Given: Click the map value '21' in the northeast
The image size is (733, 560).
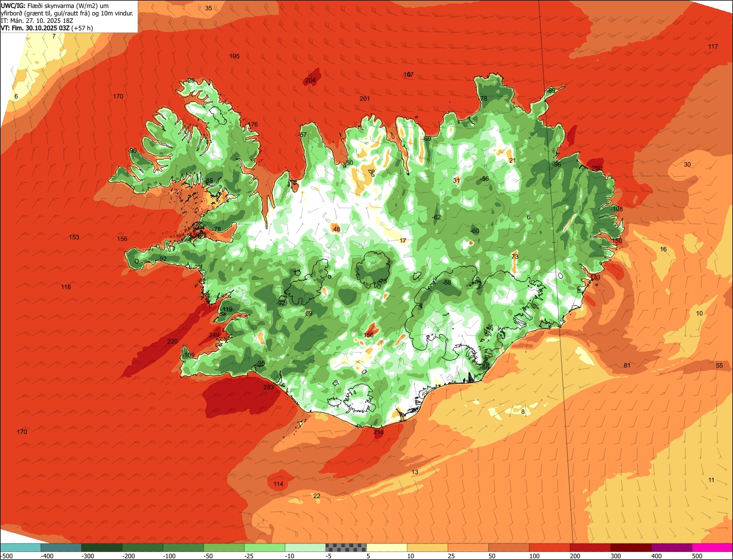Looking at the screenshot, I should coord(512,160).
